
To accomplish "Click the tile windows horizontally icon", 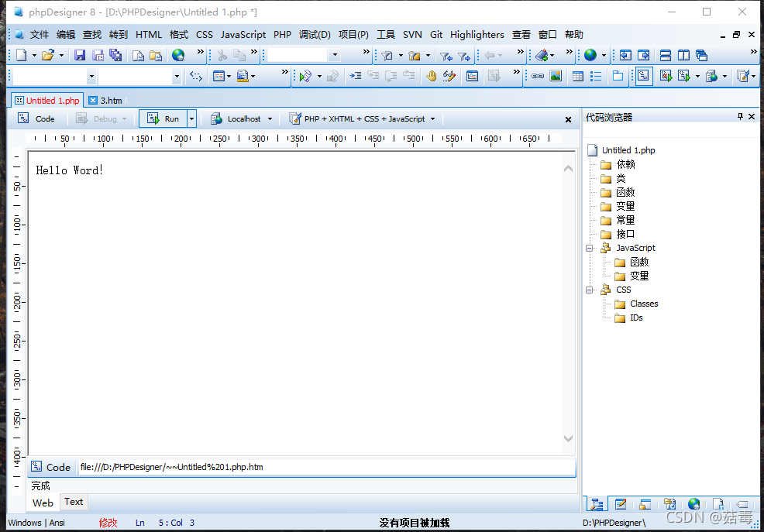I will pos(666,55).
